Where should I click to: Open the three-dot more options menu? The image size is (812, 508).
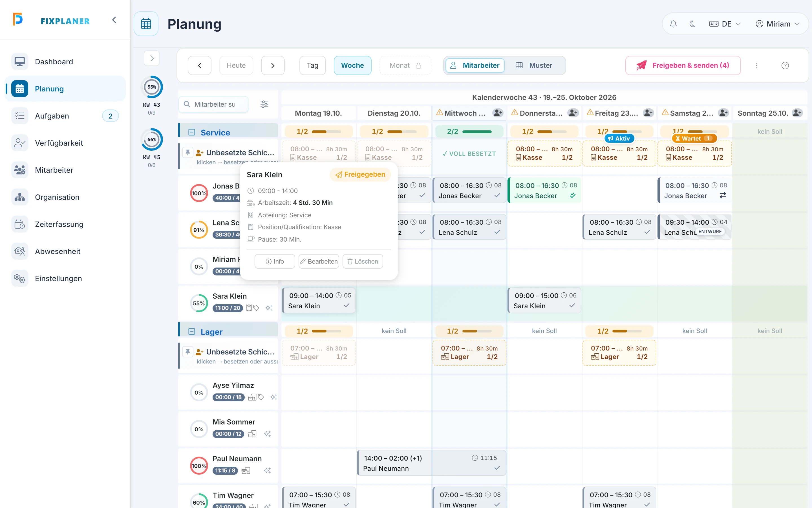coord(757,65)
